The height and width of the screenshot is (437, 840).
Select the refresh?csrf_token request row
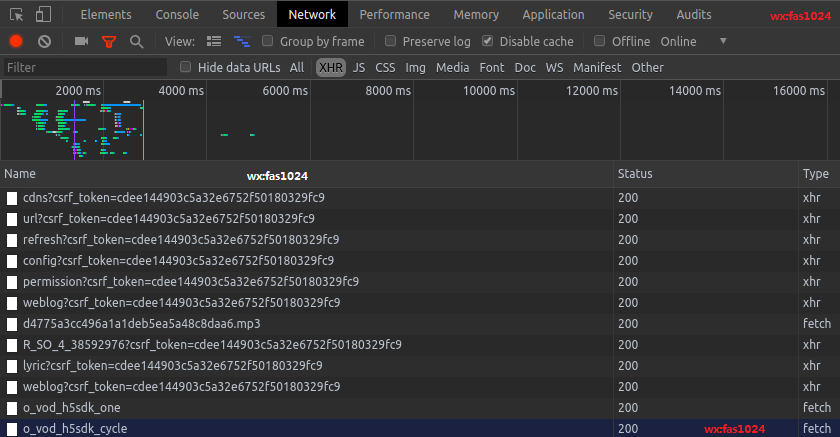coord(420,240)
